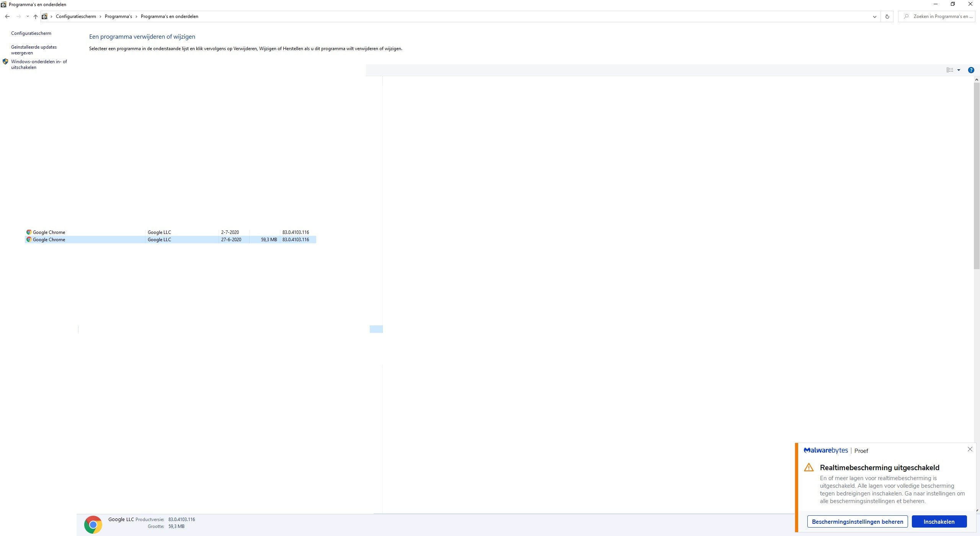
Task: Change view with the view layout icon
Action: tap(950, 70)
